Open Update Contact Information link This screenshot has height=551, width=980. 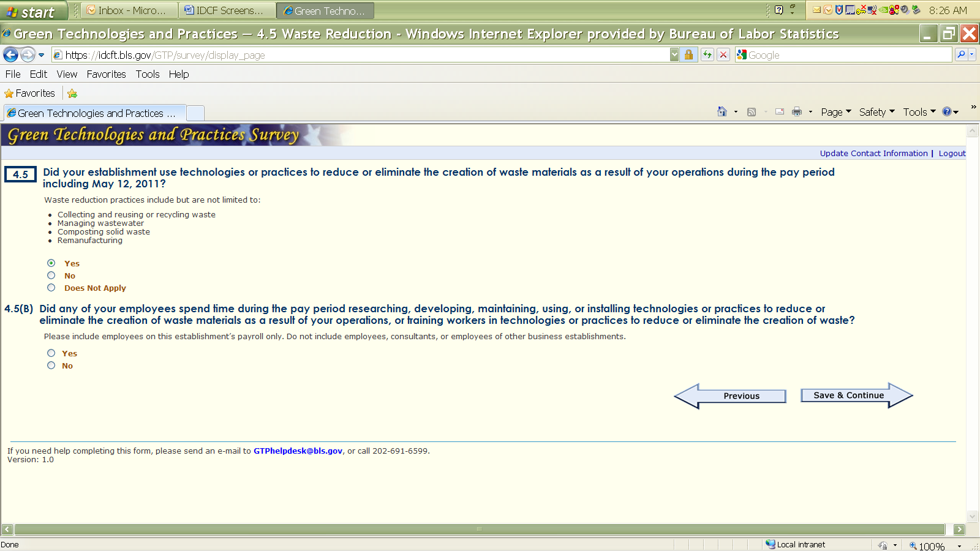[x=873, y=154]
